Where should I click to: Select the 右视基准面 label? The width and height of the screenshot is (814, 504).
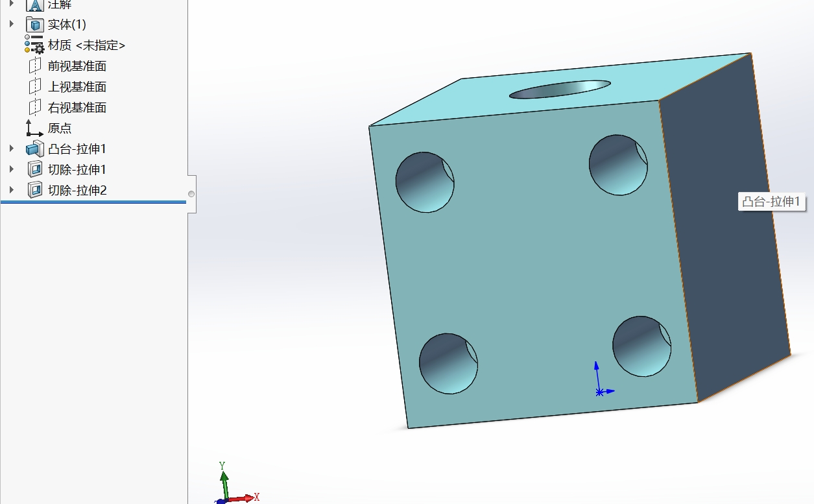(x=77, y=108)
